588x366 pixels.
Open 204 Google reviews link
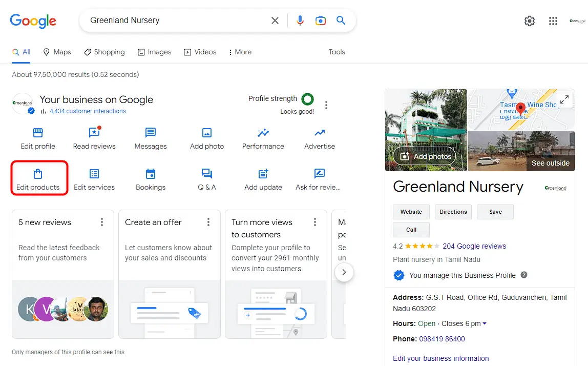pyautogui.click(x=474, y=246)
